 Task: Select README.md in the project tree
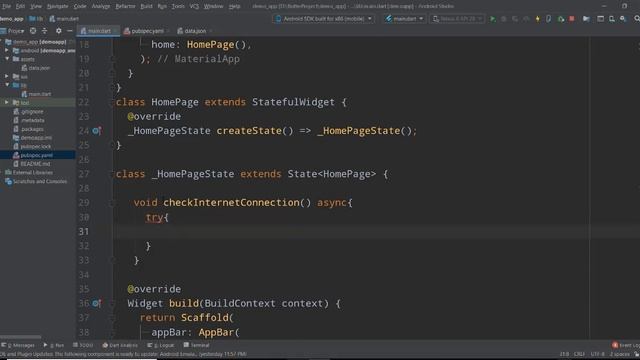(x=31, y=164)
